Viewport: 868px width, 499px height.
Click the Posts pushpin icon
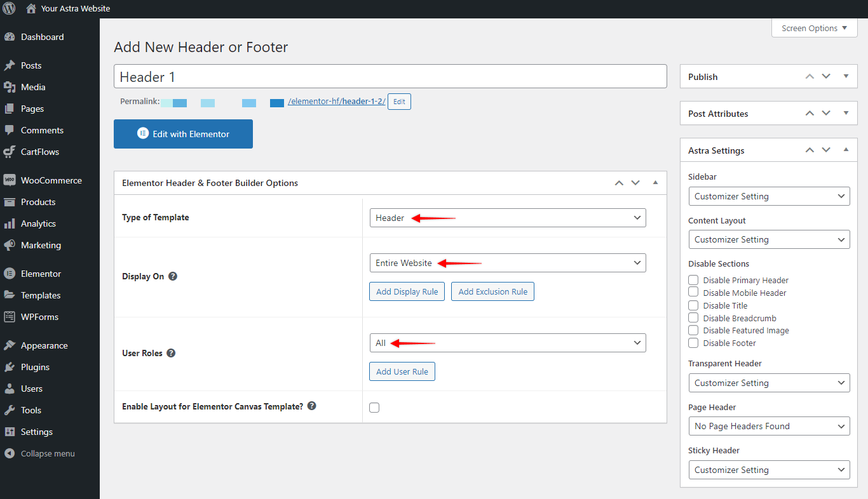point(10,65)
